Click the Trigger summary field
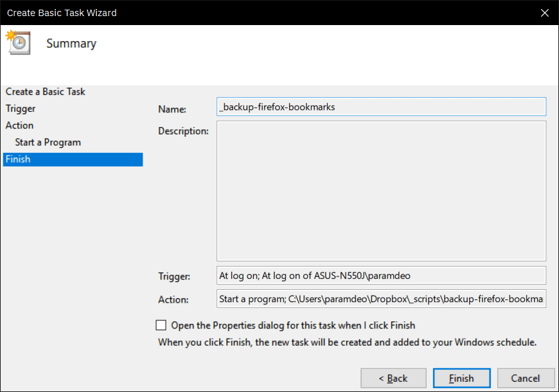Image resolution: width=559 pixels, height=392 pixels. (381, 275)
